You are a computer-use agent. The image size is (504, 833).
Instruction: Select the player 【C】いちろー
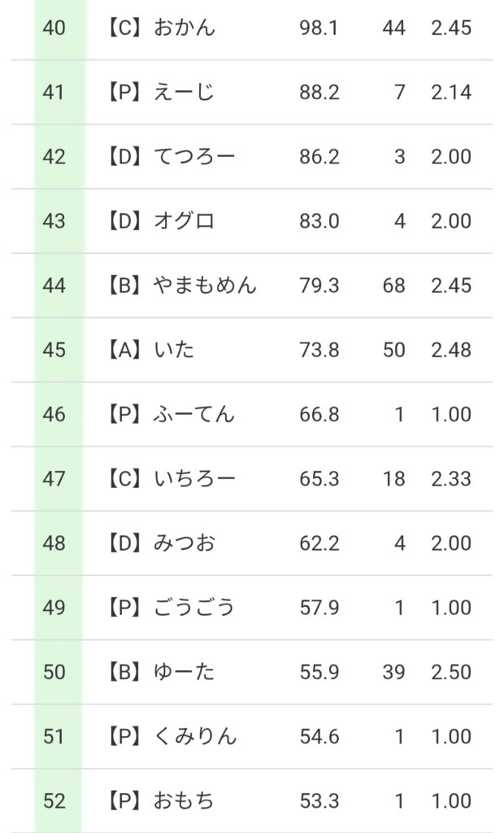(171, 478)
